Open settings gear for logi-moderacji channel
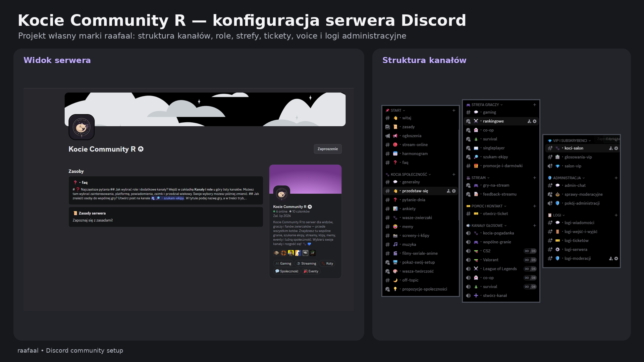Screen dimensions: 644x362 616,258
